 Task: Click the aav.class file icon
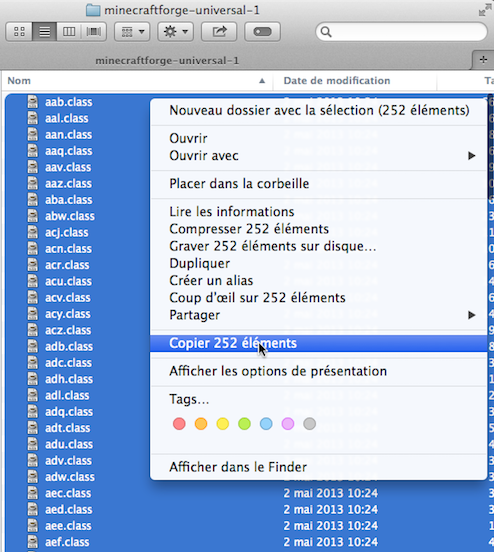click(33, 167)
